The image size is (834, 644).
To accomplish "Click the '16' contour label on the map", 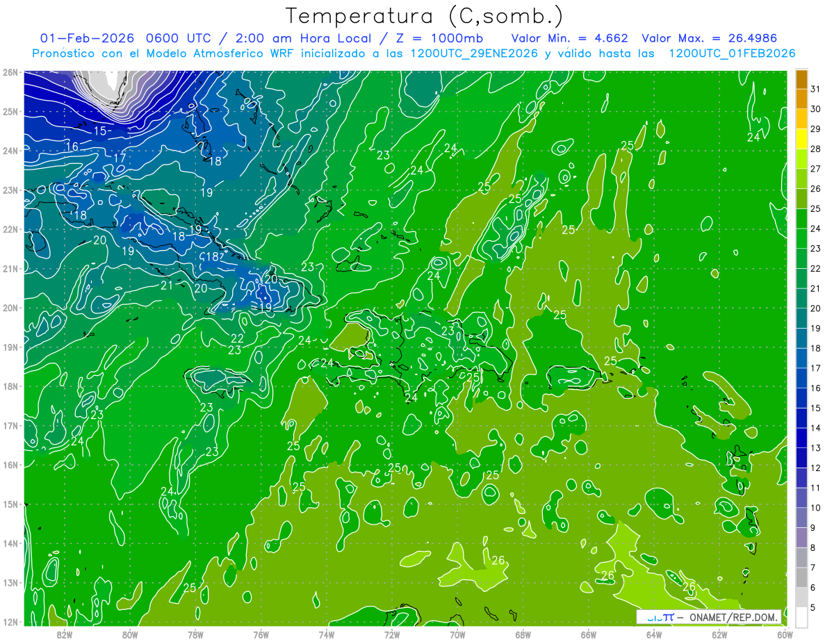I will click(72, 147).
